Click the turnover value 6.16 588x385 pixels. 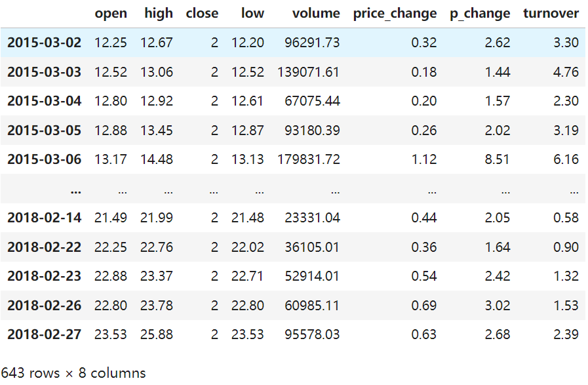click(x=566, y=159)
